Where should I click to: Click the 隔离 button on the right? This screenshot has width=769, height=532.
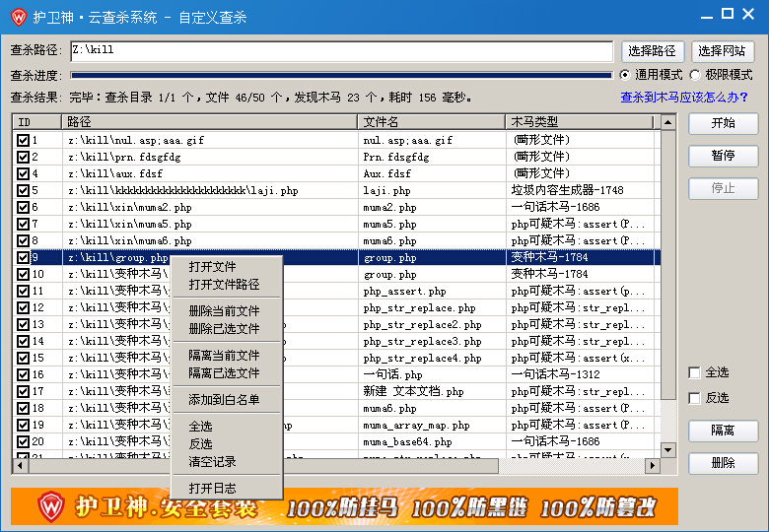pos(724,431)
